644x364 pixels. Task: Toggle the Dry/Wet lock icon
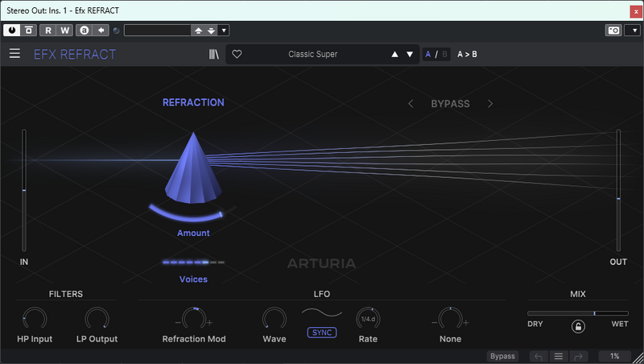pyautogui.click(x=578, y=327)
